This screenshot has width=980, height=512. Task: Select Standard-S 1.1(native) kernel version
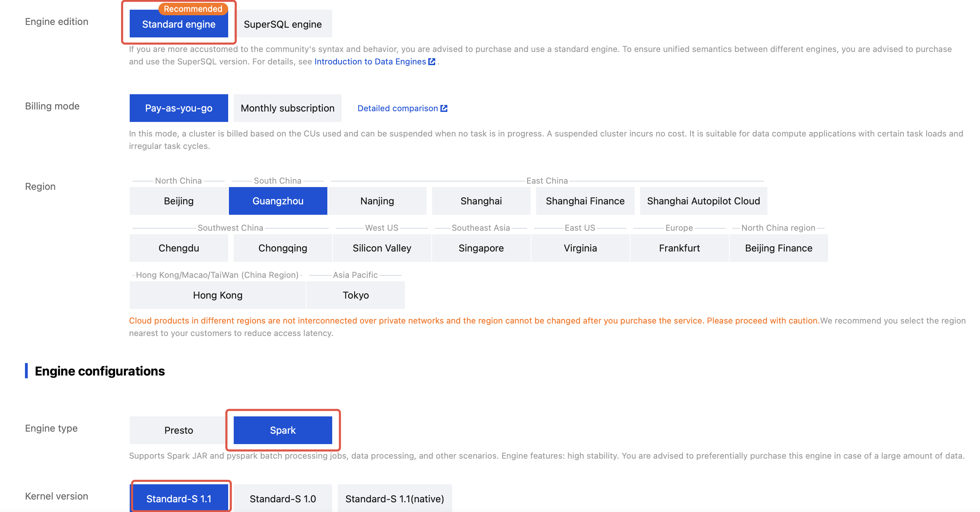[395, 498]
